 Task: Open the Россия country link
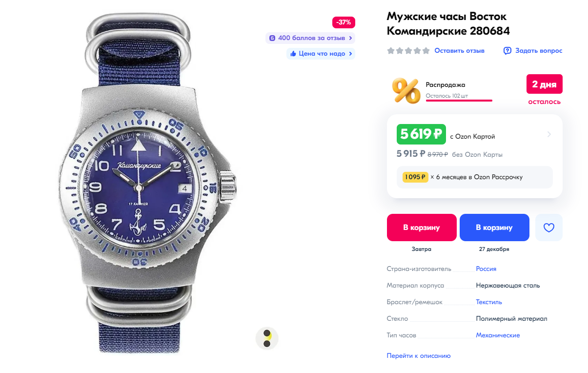[486, 269]
